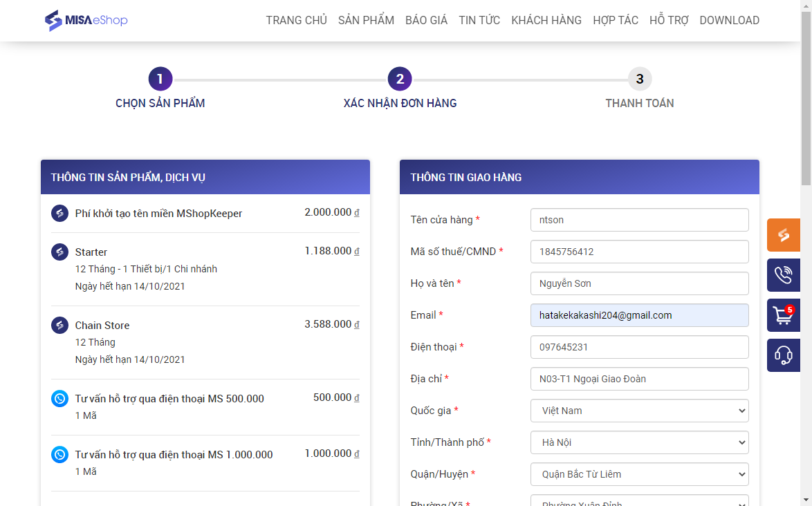
Task: Click the Starter product name
Action: point(91,252)
